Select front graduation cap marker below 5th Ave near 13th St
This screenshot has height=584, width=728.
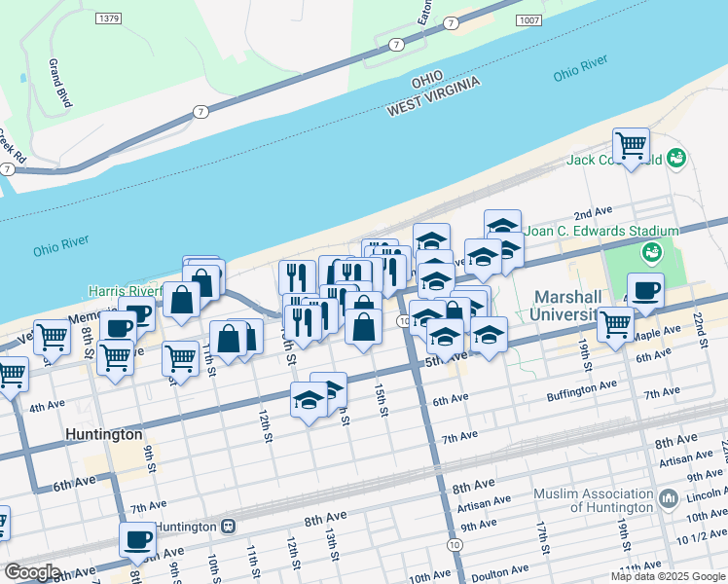(x=309, y=403)
